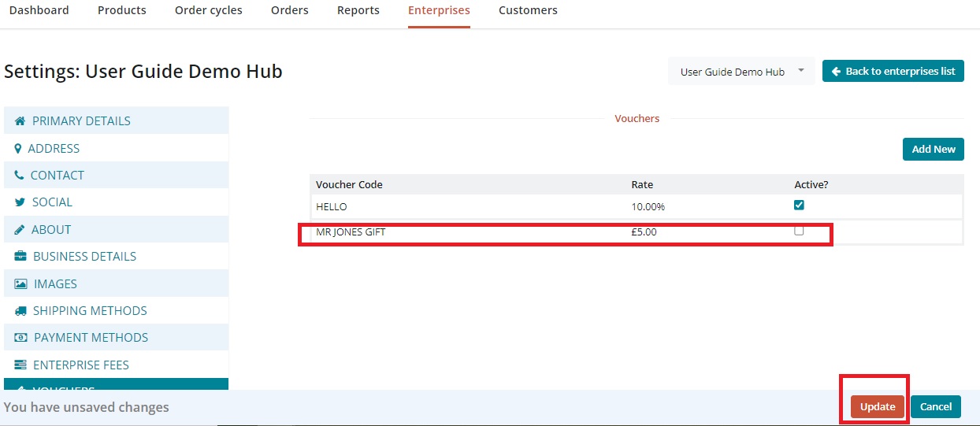The width and height of the screenshot is (980, 426).
Task: Click the briefcase icon beside Business Details
Action: click(x=20, y=257)
